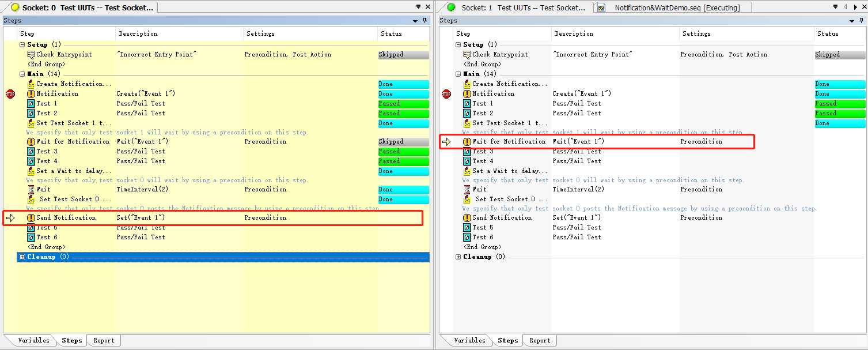
Task: Collapse the Setup group in Socket 0
Action: coord(22,44)
